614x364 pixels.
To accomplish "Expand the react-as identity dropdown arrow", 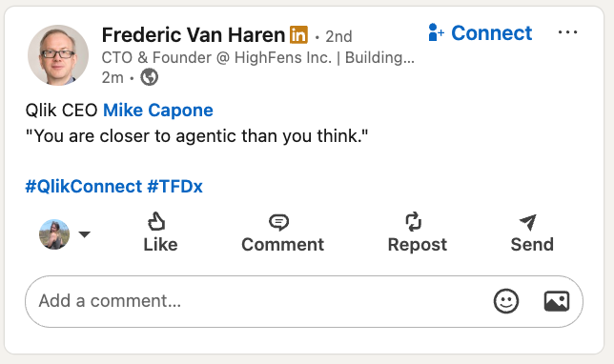I will coord(85,234).
